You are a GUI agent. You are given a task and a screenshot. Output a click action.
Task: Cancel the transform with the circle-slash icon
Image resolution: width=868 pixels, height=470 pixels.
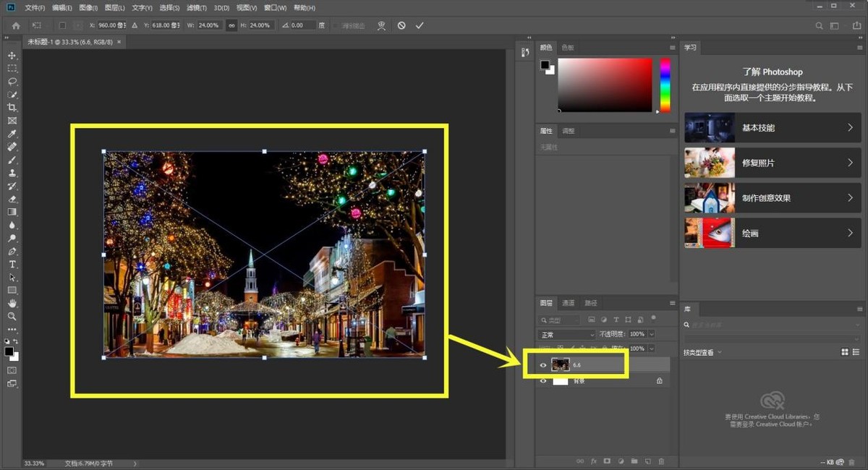[x=401, y=25]
